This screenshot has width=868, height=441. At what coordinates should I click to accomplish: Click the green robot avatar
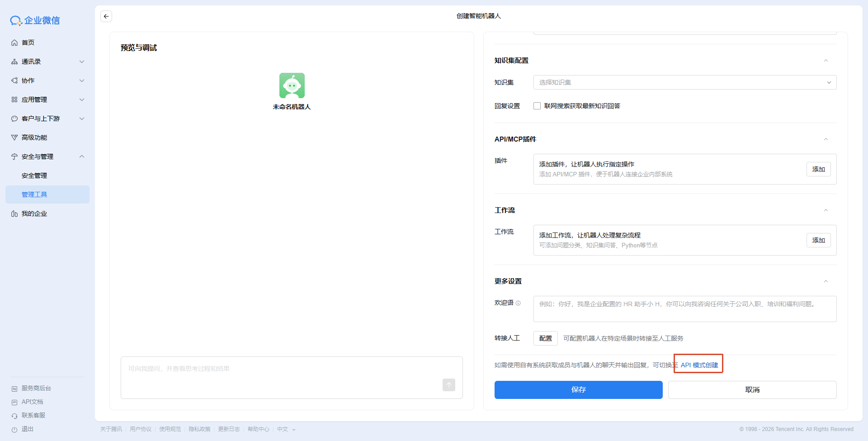(292, 85)
